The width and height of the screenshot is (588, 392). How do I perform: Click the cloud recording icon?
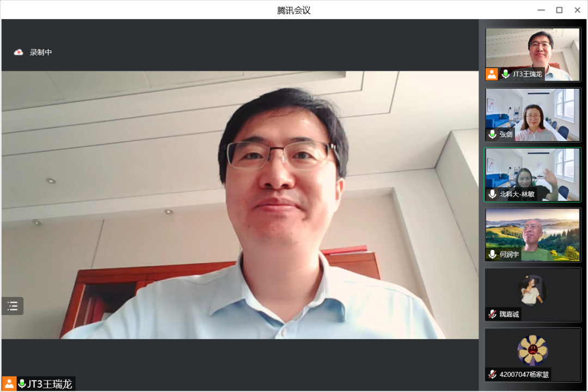pyautogui.click(x=19, y=52)
